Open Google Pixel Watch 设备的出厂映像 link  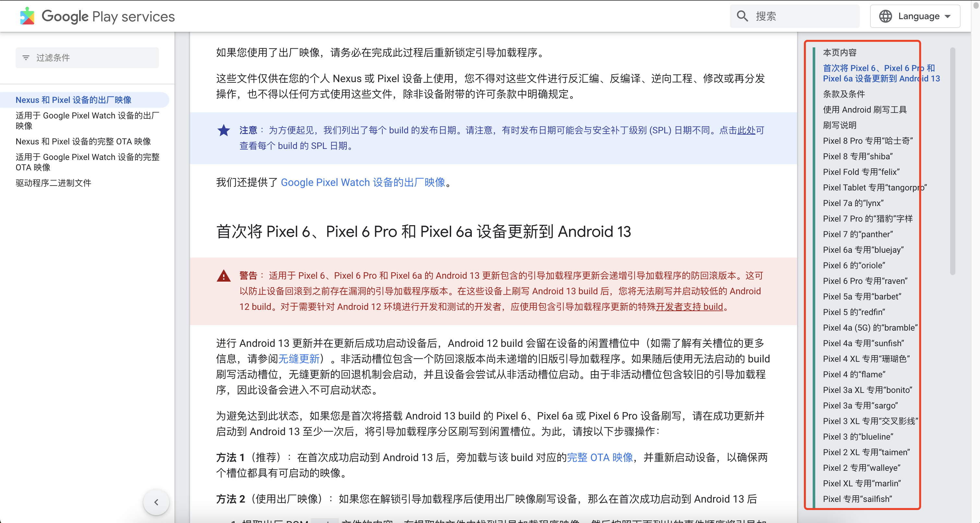point(363,182)
